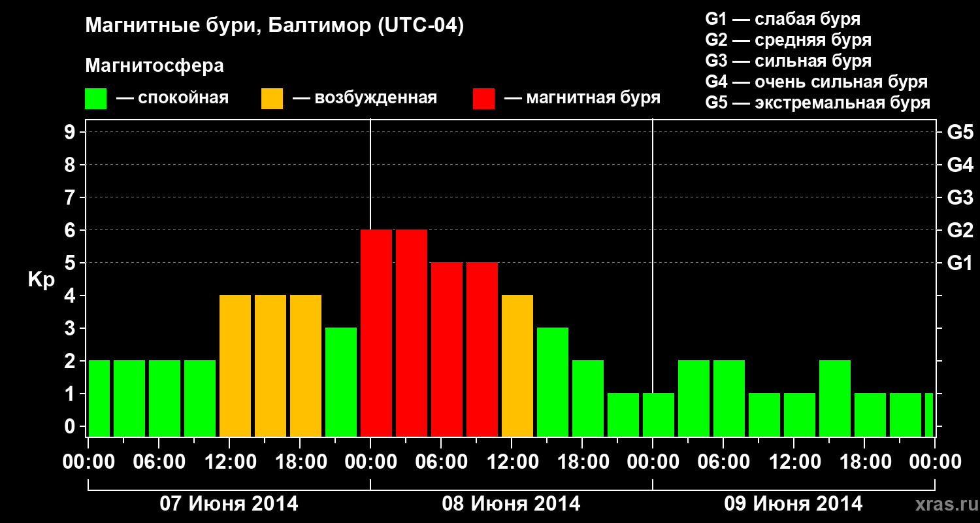Click the green Kp 2 bar at 15:00 on 09 June

[835, 399]
